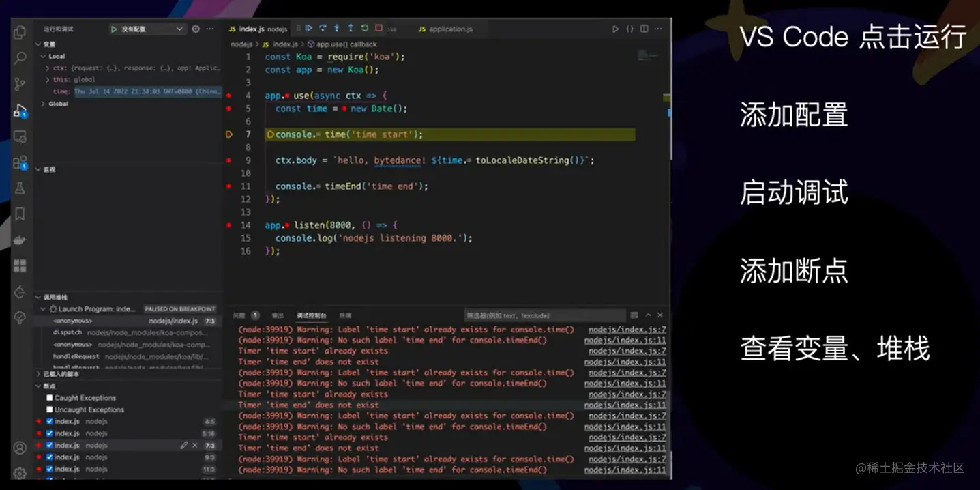This screenshot has height=490, width=980.
Task: Open the debug view more actions menu
Action: pyautogui.click(x=210, y=29)
